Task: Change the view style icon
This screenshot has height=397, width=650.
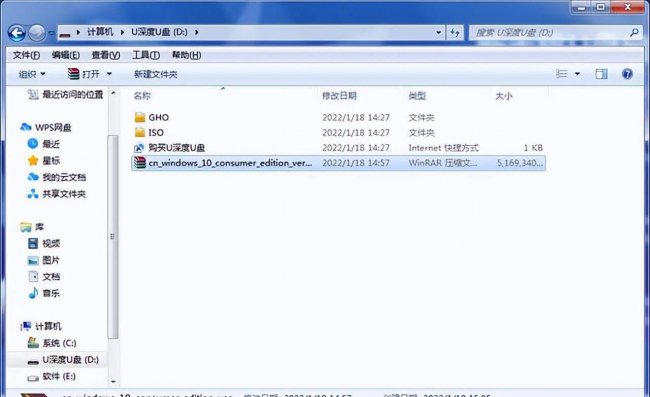Action: point(561,74)
